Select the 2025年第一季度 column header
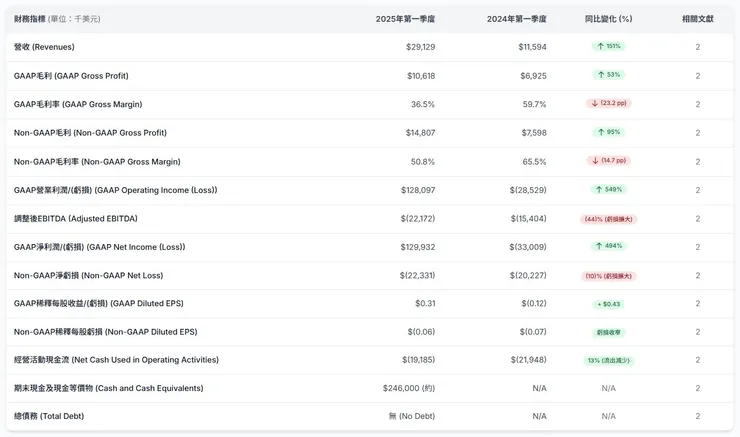This screenshot has height=437, width=740. coord(405,19)
